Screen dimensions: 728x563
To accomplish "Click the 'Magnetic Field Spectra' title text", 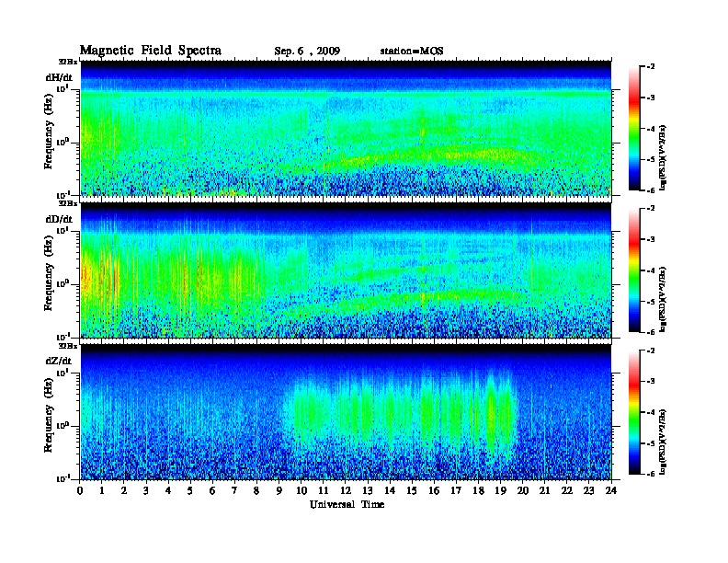I will pos(151,51).
